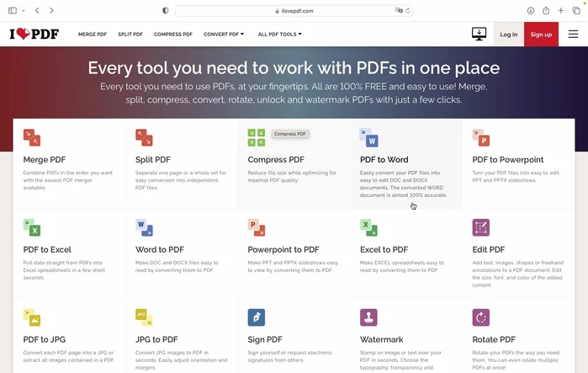This screenshot has width=588, height=373.
Task: Toggle the Safari sidebar
Action: point(13,10)
